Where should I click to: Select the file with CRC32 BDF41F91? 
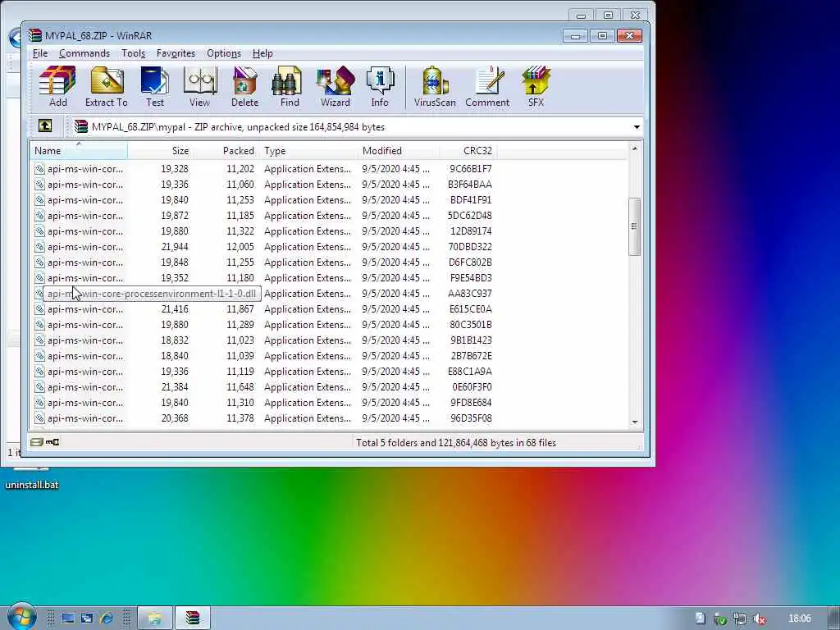263,200
